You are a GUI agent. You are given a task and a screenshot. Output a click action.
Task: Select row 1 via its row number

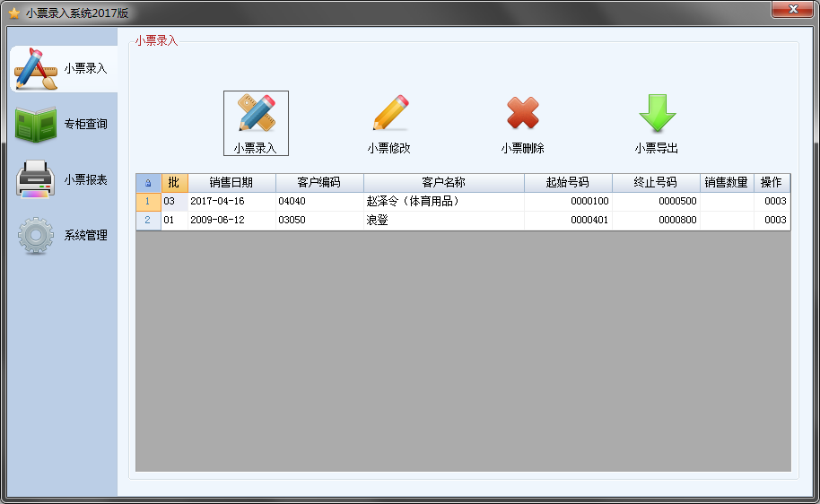(149, 202)
